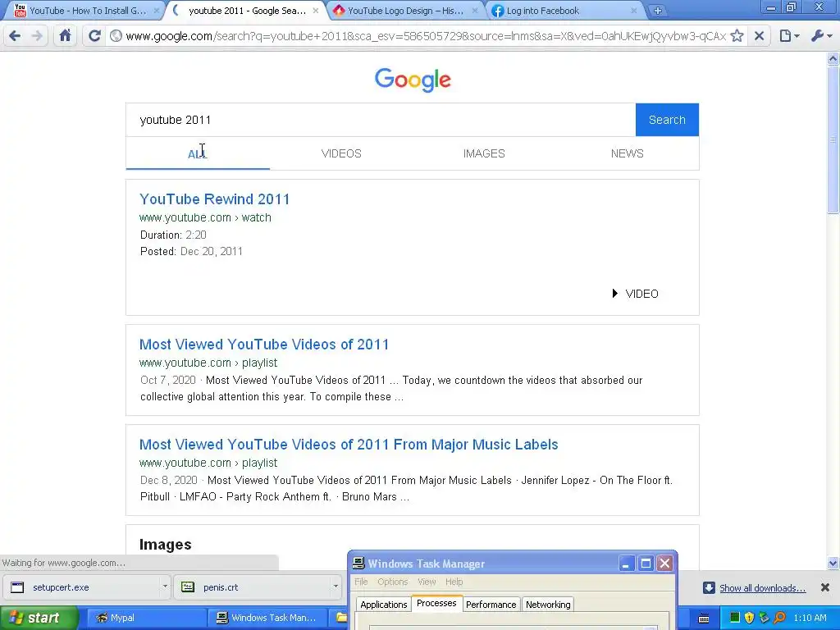This screenshot has width=840, height=630.
Task: Open Most Viewed YouTube Videos of 2011
Action: pos(264,345)
